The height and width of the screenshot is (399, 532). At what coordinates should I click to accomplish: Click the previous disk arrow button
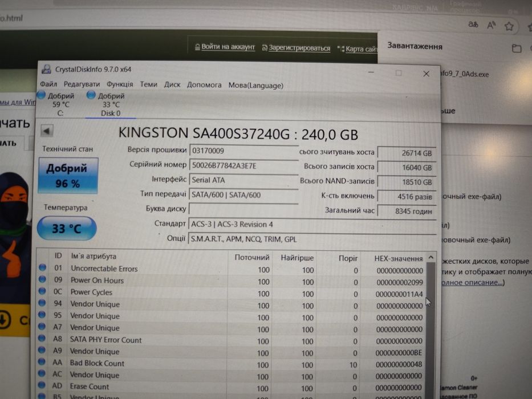[x=47, y=131]
